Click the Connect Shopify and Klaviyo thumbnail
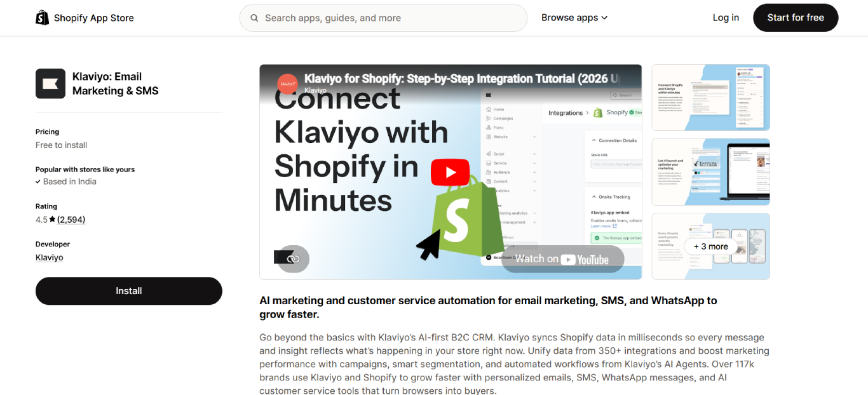 [x=710, y=97]
